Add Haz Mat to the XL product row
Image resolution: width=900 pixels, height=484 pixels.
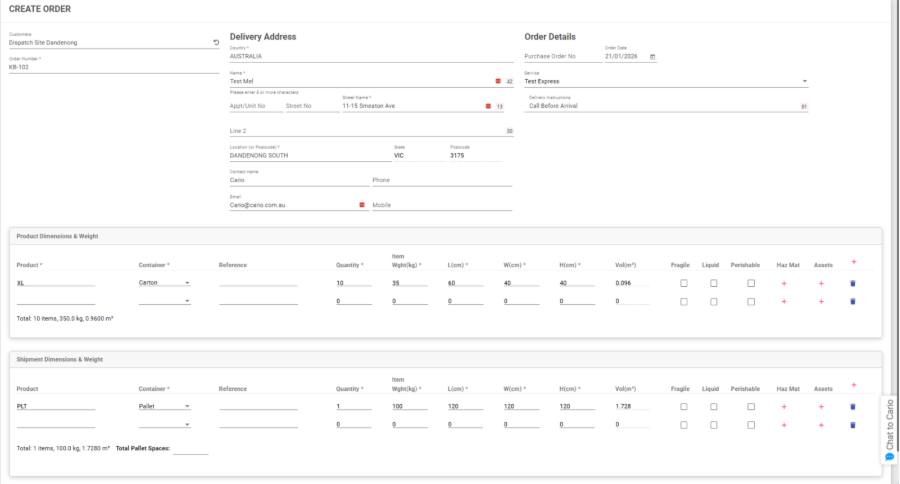[784, 284]
